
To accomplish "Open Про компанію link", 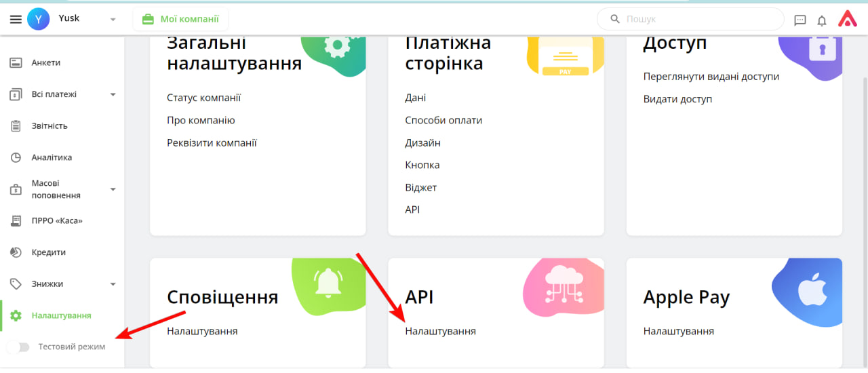I will pyautogui.click(x=201, y=120).
